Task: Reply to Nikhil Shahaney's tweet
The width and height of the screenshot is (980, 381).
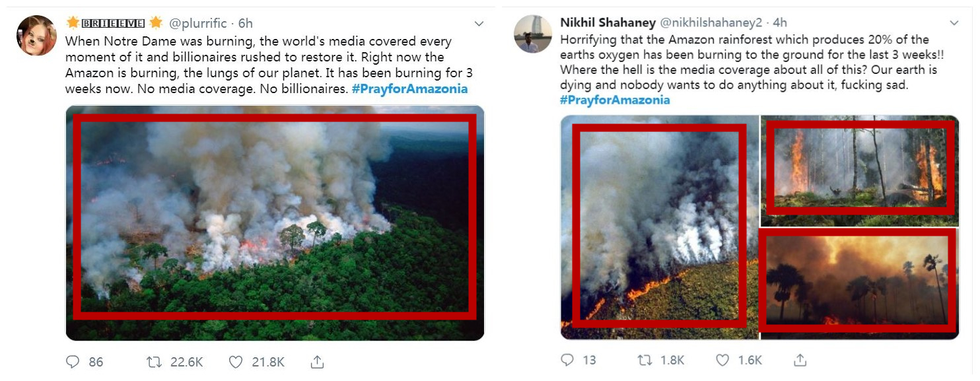Action: pos(567,360)
